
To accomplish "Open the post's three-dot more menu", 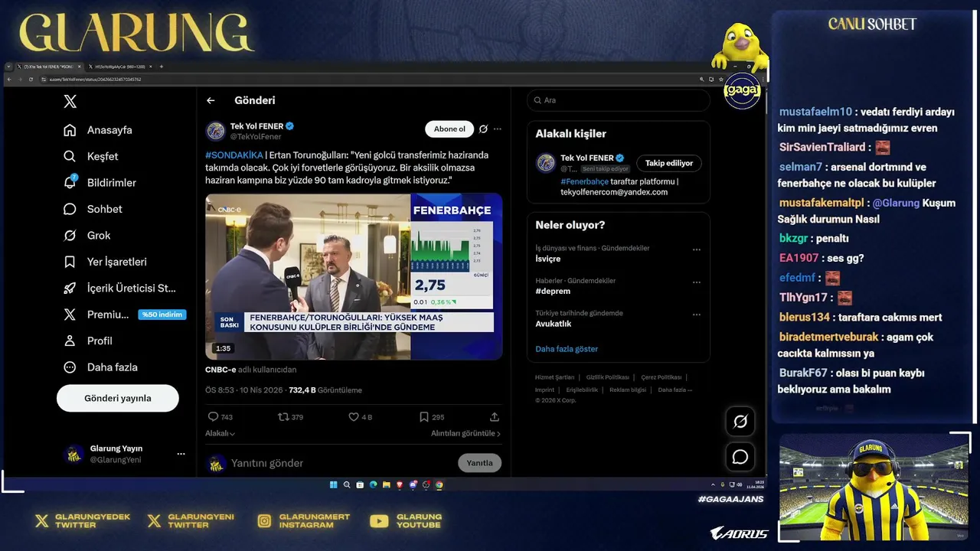I will click(498, 129).
